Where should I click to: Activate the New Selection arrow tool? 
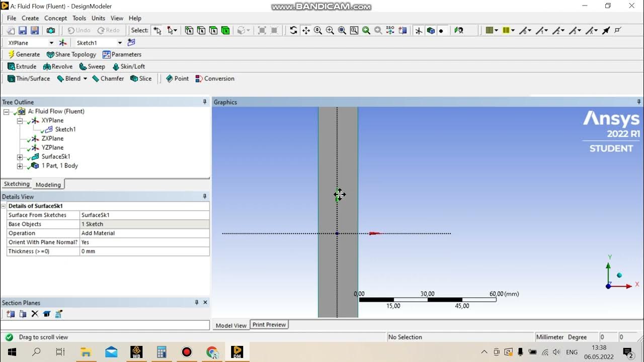pyautogui.click(x=157, y=31)
